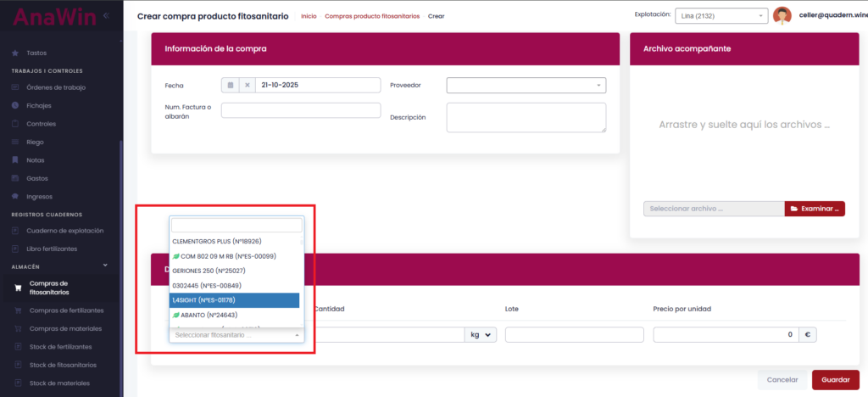Open the Proveedor dropdown

[x=526, y=85]
